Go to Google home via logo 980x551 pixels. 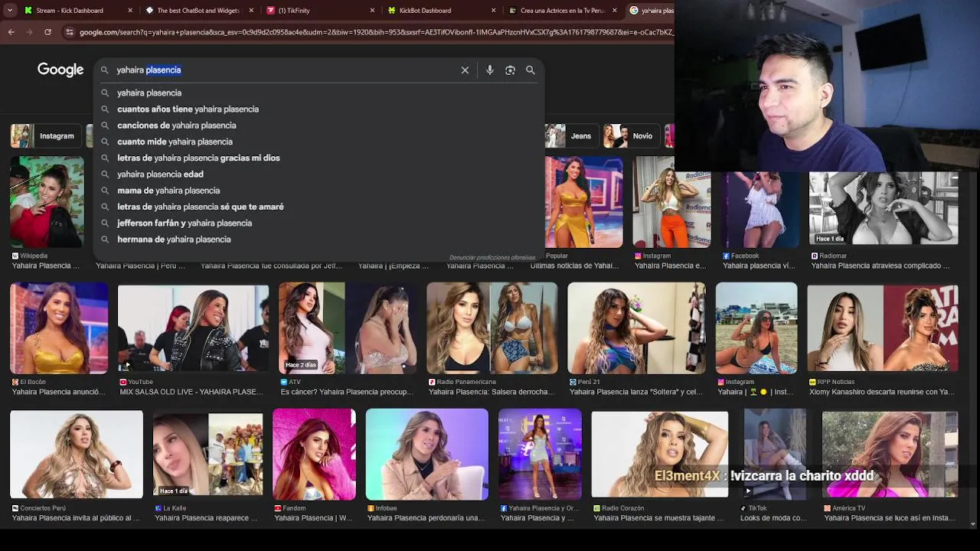tap(60, 70)
